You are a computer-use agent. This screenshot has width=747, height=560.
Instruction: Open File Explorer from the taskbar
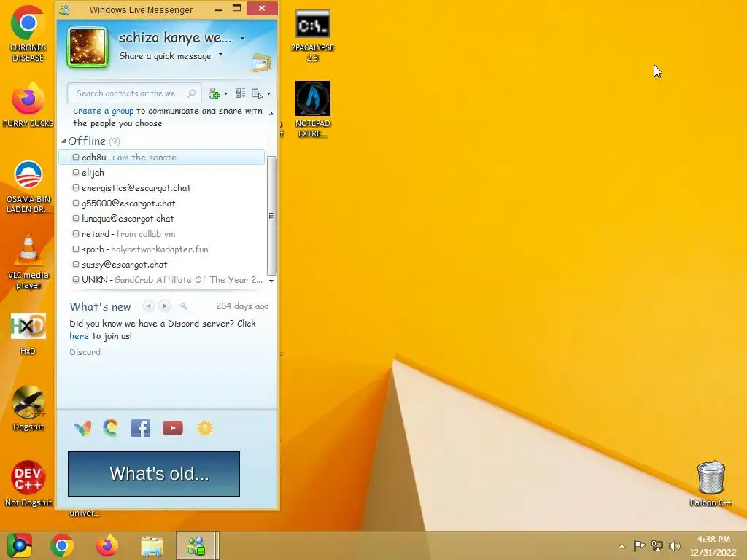[152, 545]
